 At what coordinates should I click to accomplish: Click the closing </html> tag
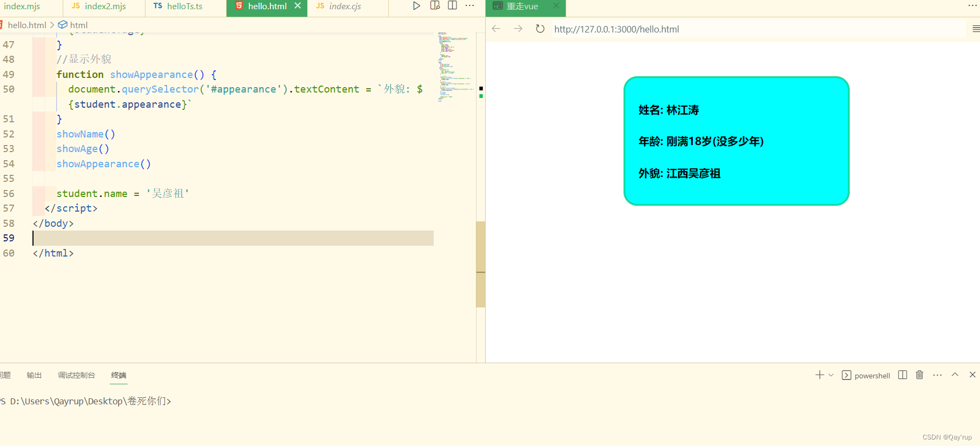point(53,253)
